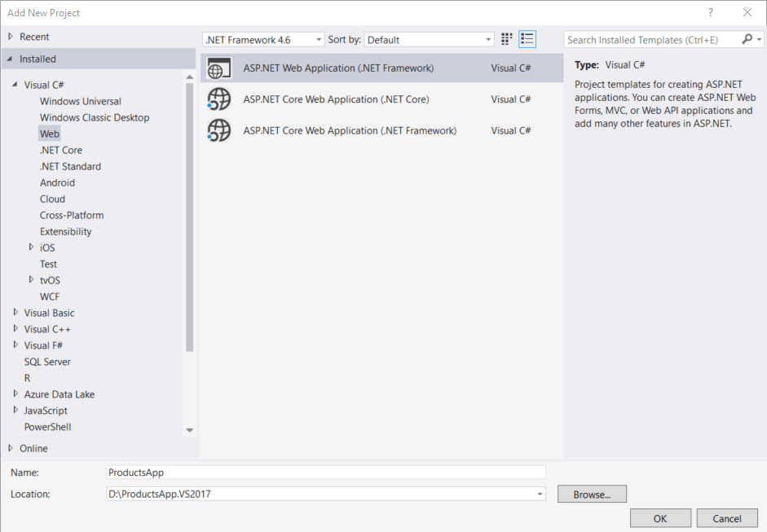The width and height of the screenshot is (767, 532).
Task: Select the WCF category
Action: click(48, 296)
